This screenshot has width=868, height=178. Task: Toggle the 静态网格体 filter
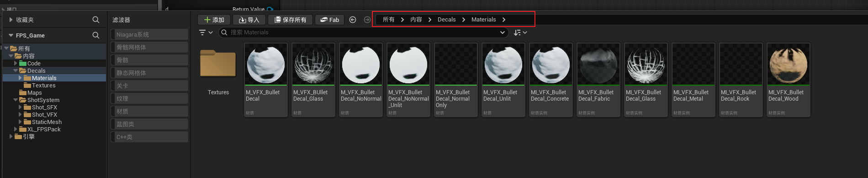149,73
